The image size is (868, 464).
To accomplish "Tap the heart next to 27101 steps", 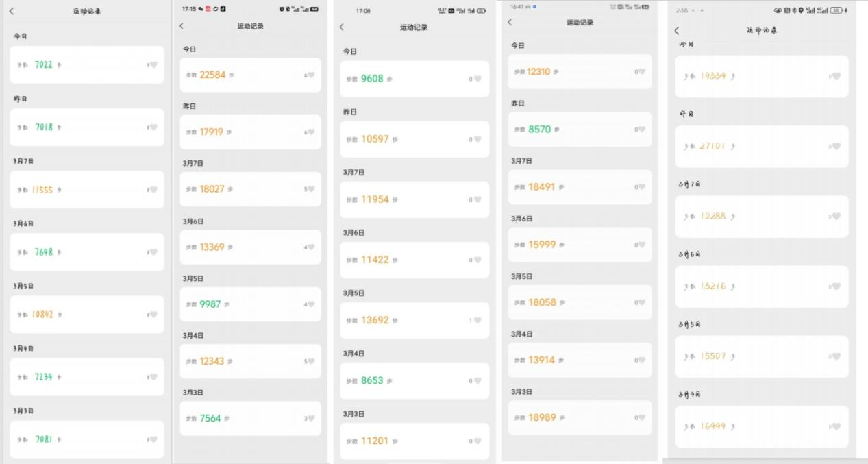I will (836, 146).
